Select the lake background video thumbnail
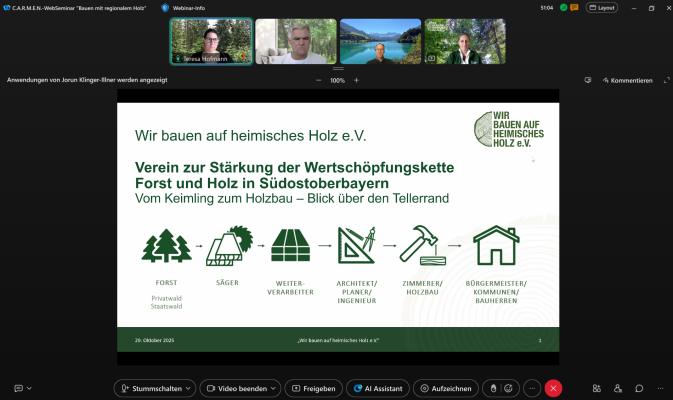 (381, 42)
